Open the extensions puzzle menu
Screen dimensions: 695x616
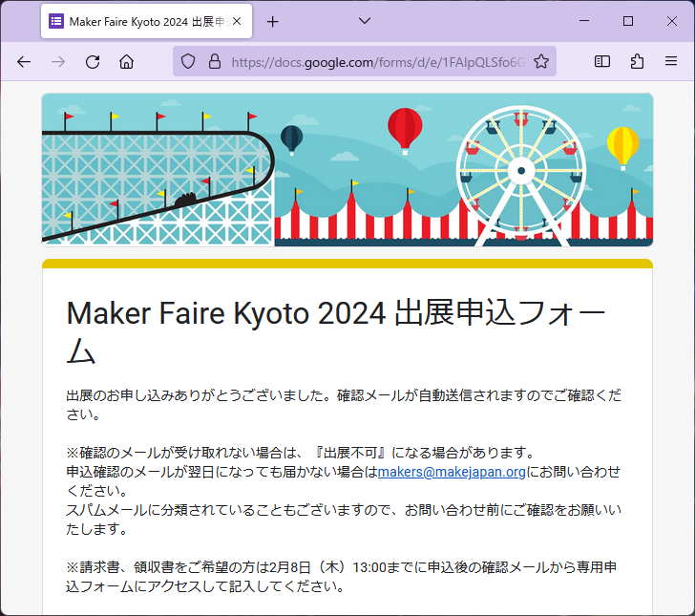tap(637, 61)
